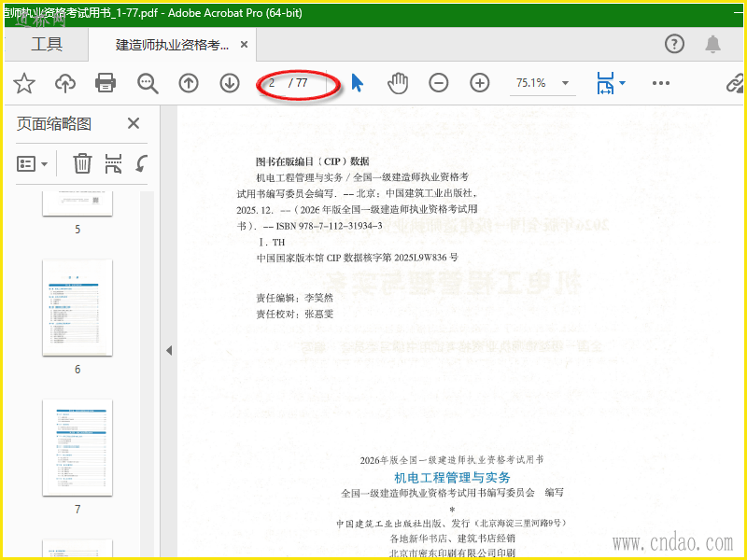Screen dimensions: 747x560
Task: Click the 页面缩略图 panel heading
Action: (x=54, y=124)
